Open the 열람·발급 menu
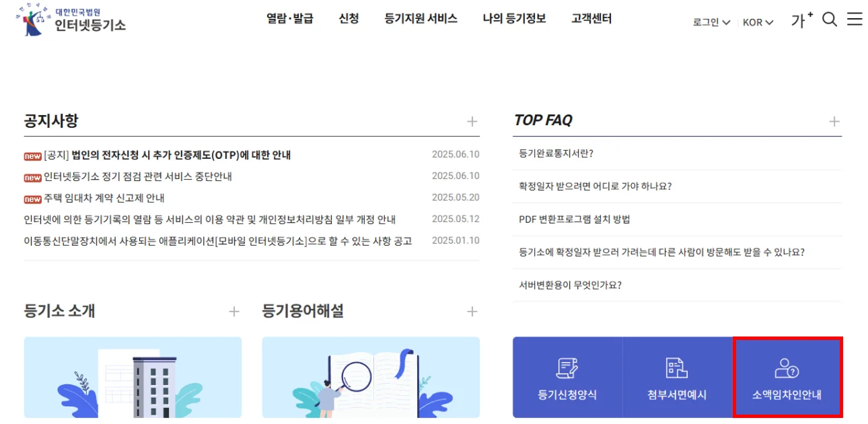Screen dimensions: 868x424 coord(290,19)
